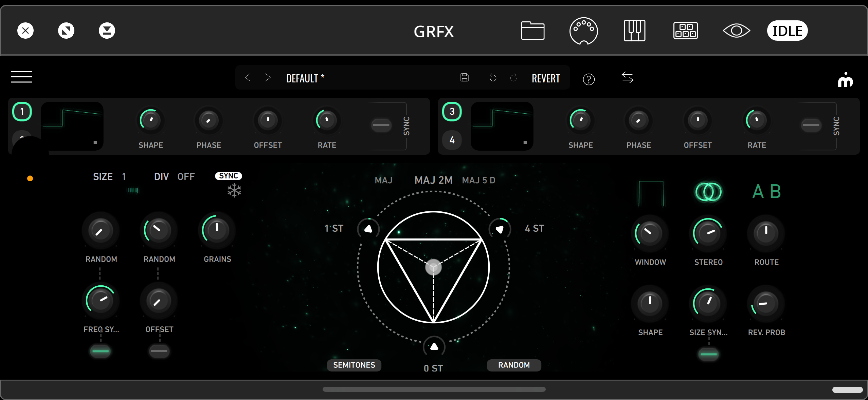Toggle the SIZE SYNC switch

click(709, 354)
